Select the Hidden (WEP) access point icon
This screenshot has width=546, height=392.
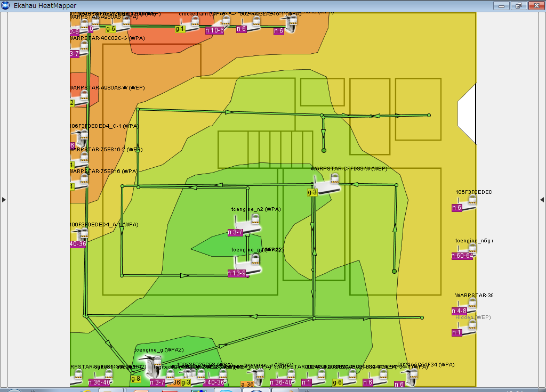pyautogui.click(x=467, y=328)
